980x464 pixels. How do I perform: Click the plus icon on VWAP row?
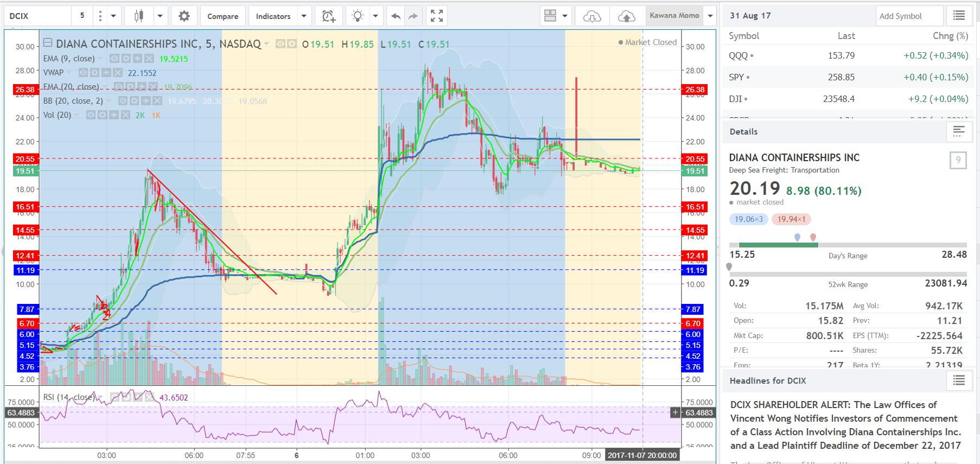tap(105, 73)
